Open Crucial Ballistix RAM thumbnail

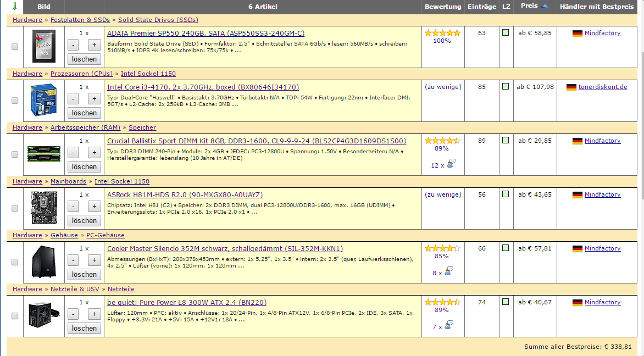point(43,154)
